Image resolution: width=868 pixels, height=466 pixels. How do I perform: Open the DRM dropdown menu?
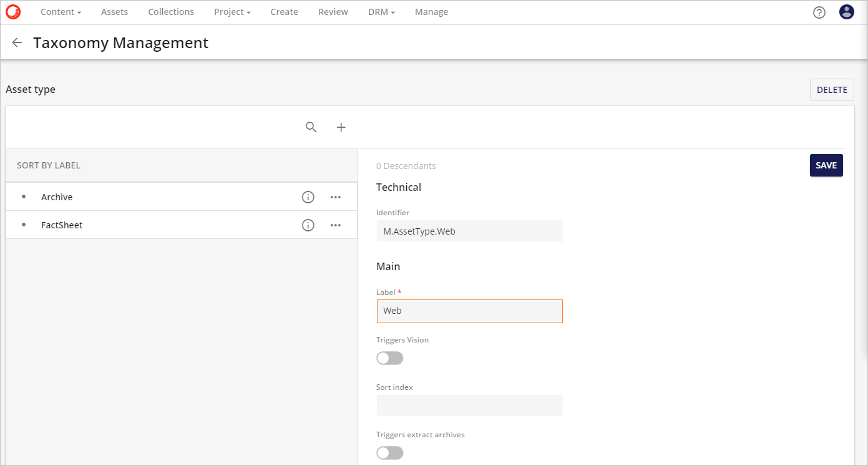(381, 12)
